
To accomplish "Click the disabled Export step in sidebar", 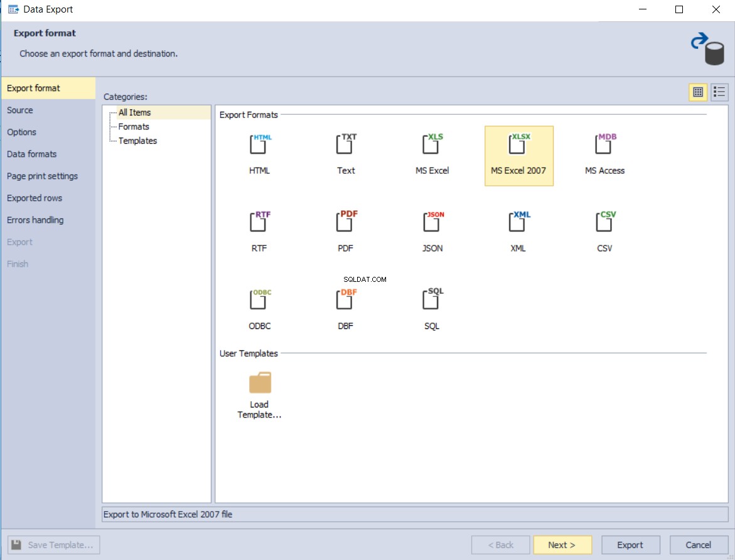I will point(48,242).
